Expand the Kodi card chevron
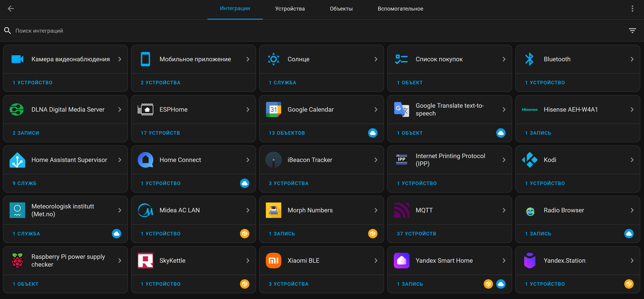Screen dimensions: 644x299 click(x=632, y=160)
